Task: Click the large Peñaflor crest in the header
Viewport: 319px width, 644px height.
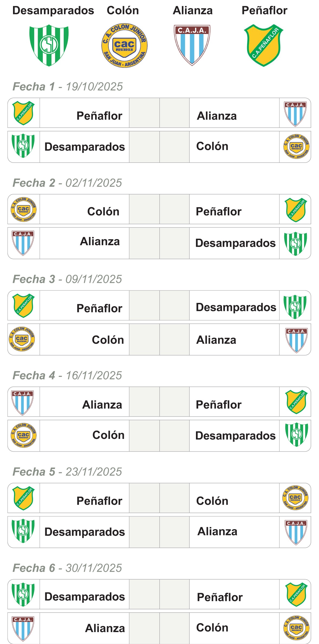Action: (x=263, y=45)
